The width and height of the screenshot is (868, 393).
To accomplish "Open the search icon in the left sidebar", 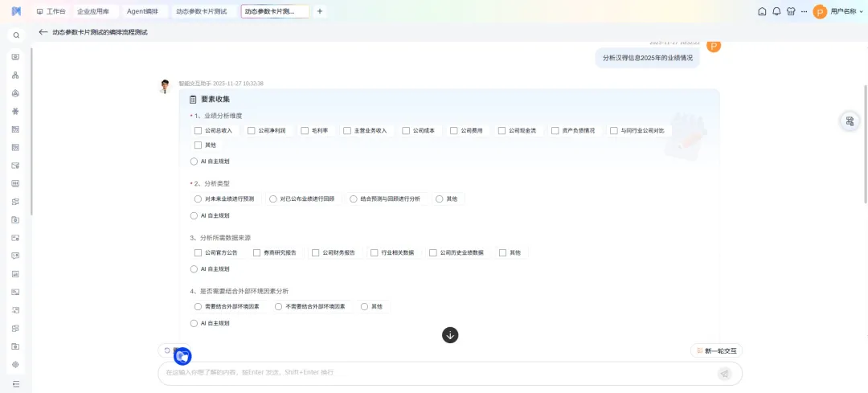I will [x=16, y=35].
